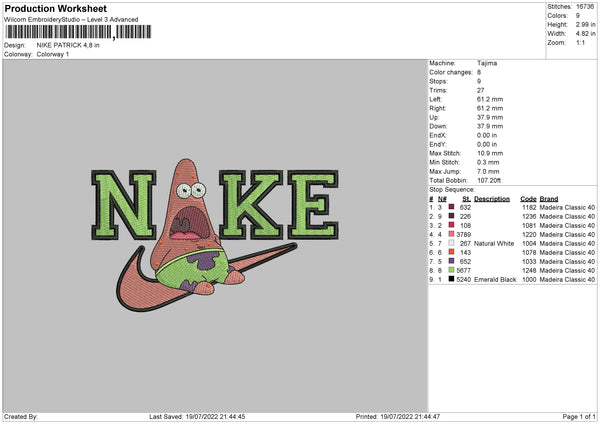Select the "Colorway 1" value
600x424 pixels.
(53, 54)
